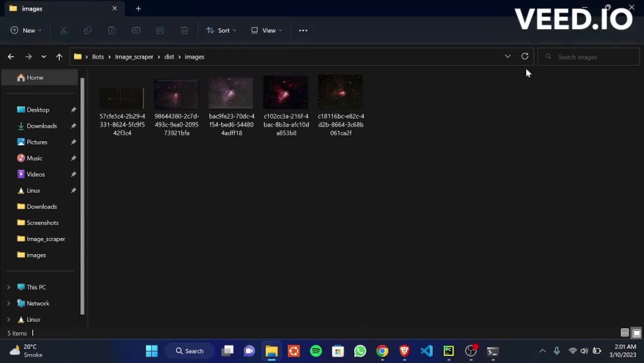
Task: Add a new tab with plus icon
Action: click(x=138, y=8)
